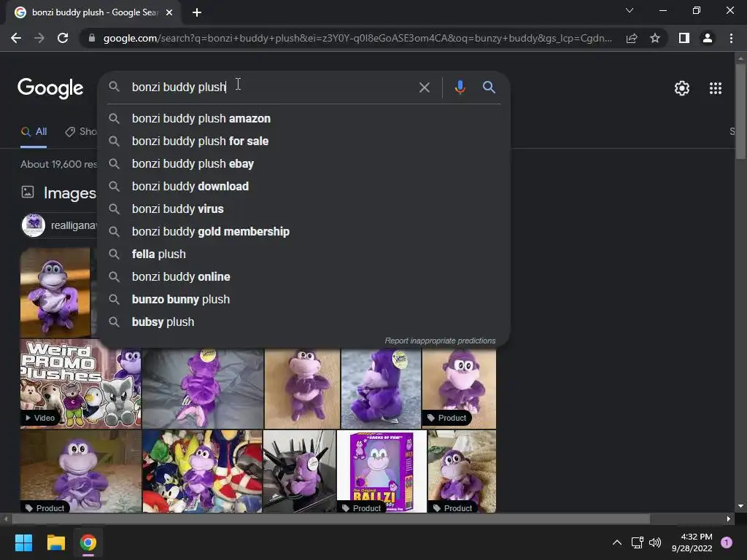
Task: Bookmark this page with the star icon
Action: 655,38
